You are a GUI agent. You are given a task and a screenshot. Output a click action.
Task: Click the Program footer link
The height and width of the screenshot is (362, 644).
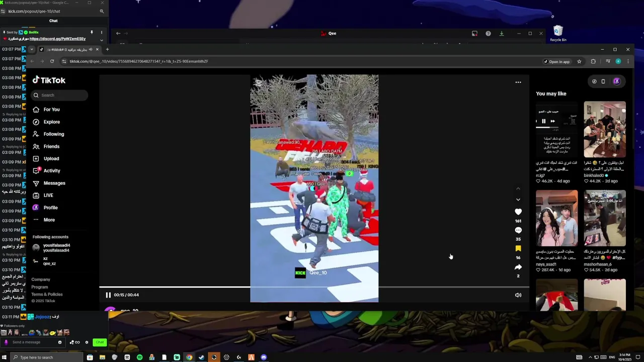40,287
